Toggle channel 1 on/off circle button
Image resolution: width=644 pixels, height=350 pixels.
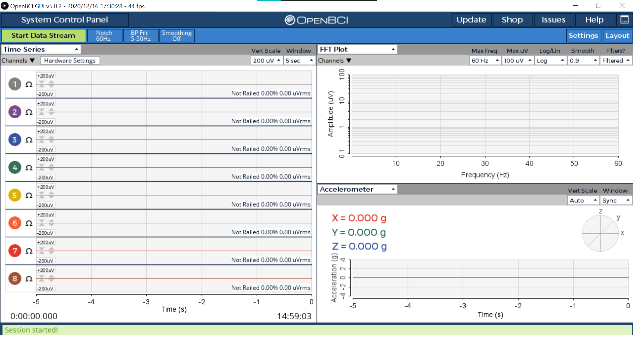click(x=15, y=84)
